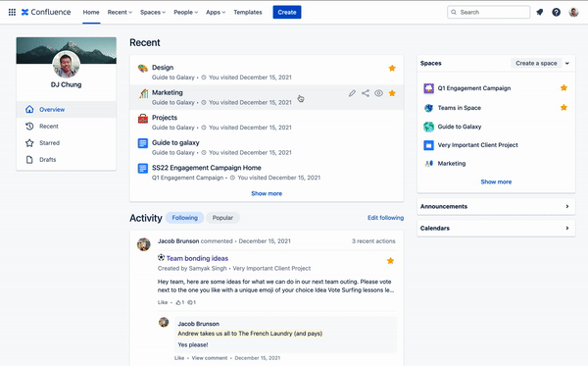Click the Drafts document icon

[29, 160]
